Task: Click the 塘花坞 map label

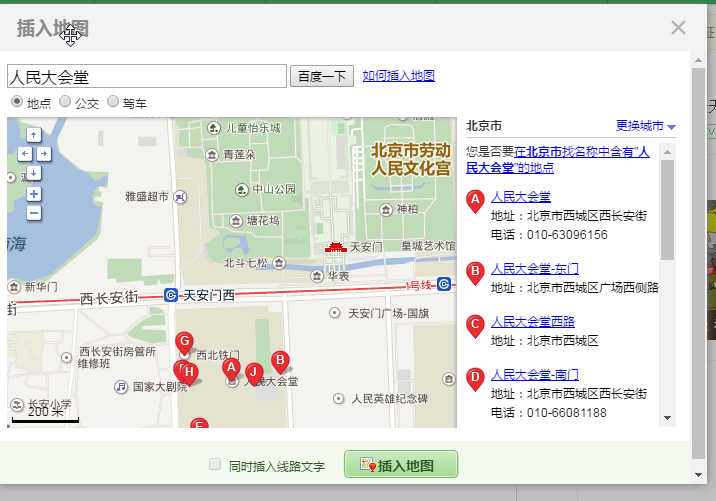Action: [x=263, y=221]
